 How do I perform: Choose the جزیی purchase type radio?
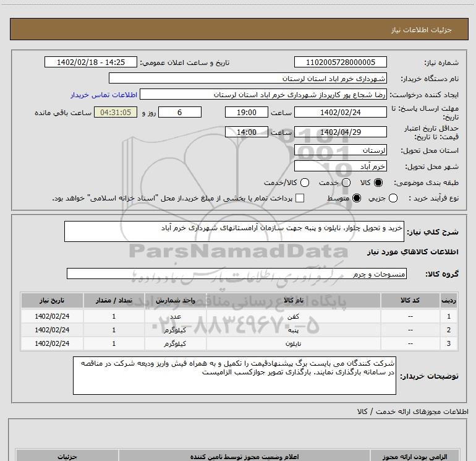click(393, 198)
